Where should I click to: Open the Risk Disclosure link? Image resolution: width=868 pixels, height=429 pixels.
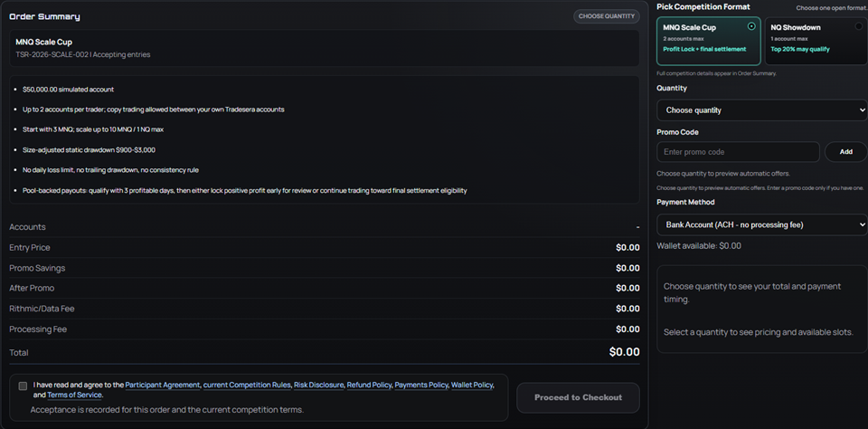click(319, 385)
